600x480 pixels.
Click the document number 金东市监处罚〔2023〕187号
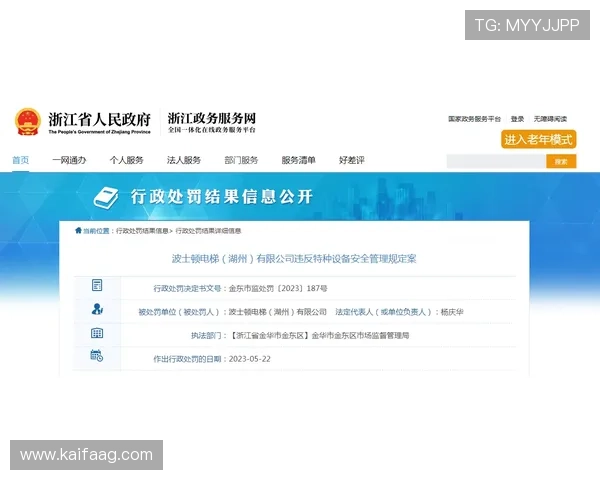278,288
